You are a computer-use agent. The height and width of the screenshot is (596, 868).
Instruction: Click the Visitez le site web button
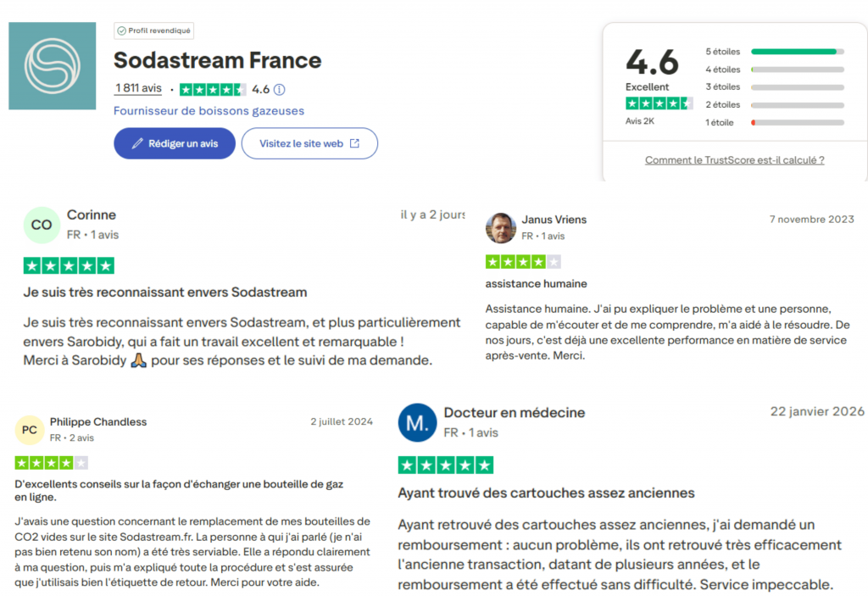(x=309, y=143)
